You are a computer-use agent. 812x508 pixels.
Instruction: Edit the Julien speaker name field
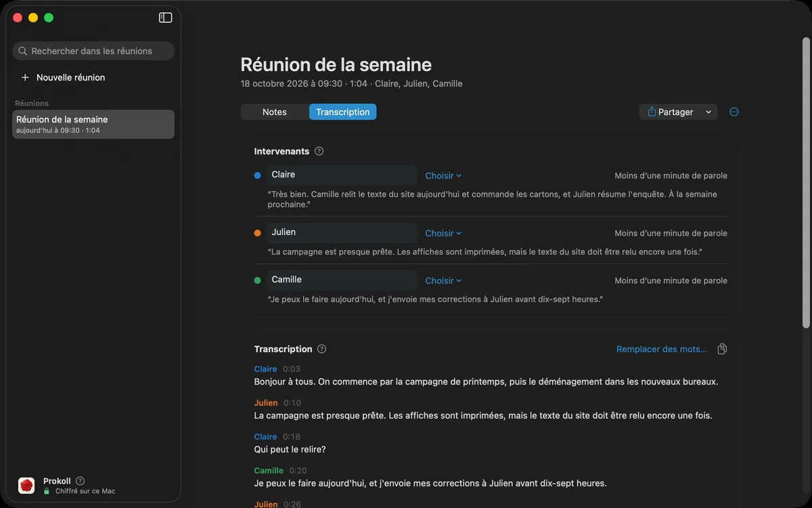[x=342, y=232]
